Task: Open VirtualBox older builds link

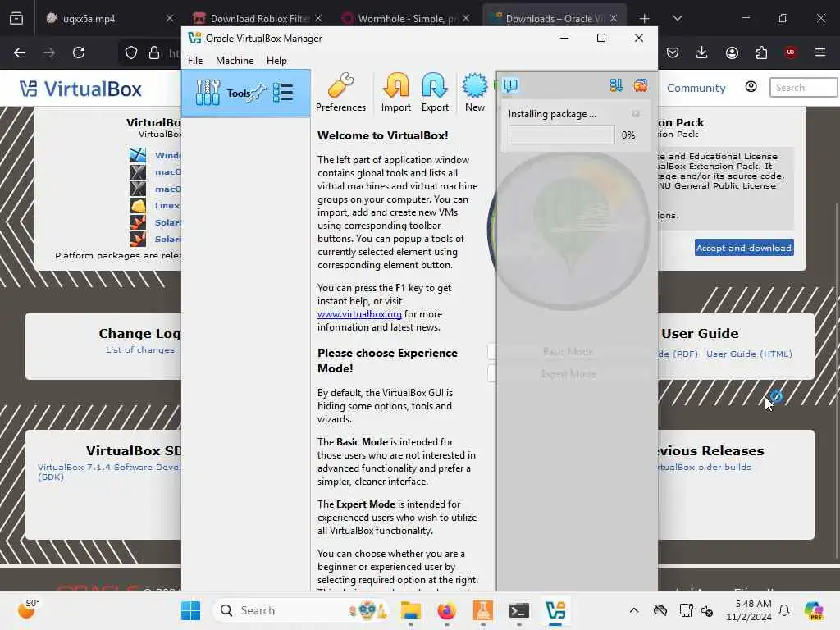Action: 704,467
